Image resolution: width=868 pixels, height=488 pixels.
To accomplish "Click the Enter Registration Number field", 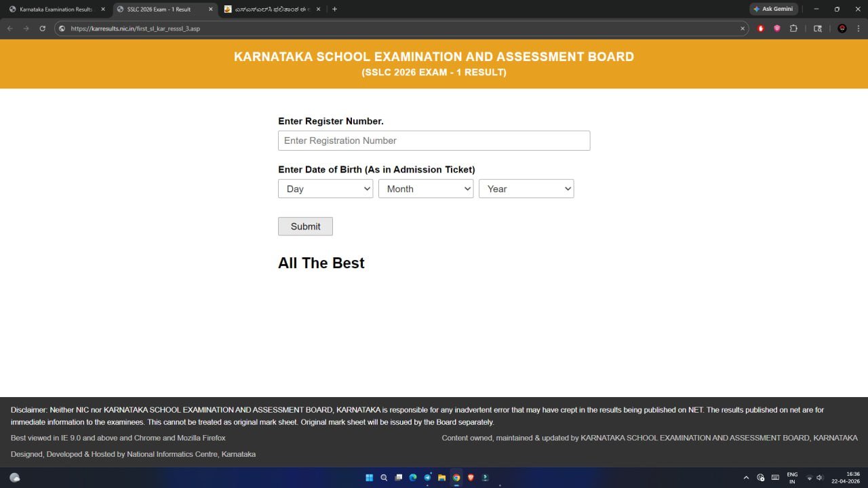I will coord(434,140).
